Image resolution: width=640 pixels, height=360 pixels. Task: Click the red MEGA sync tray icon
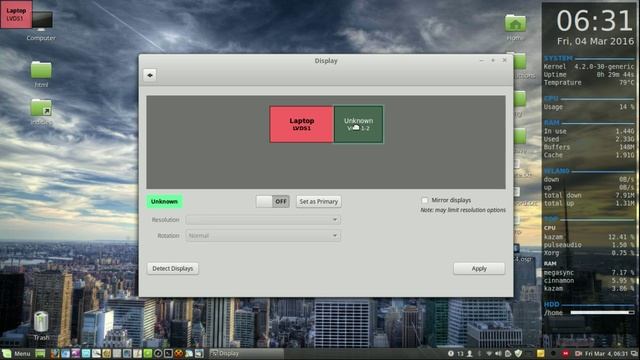point(565,353)
